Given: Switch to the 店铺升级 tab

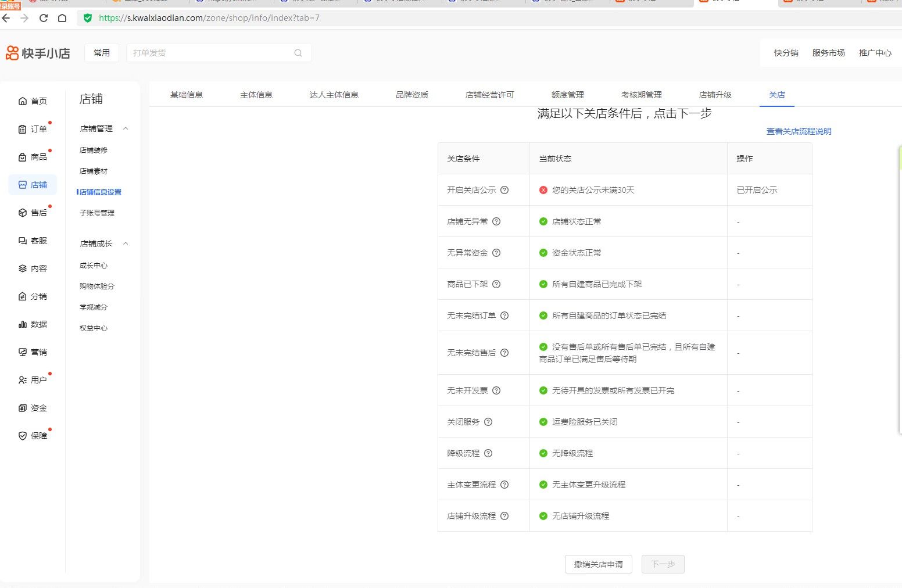Looking at the screenshot, I should [715, 95].
